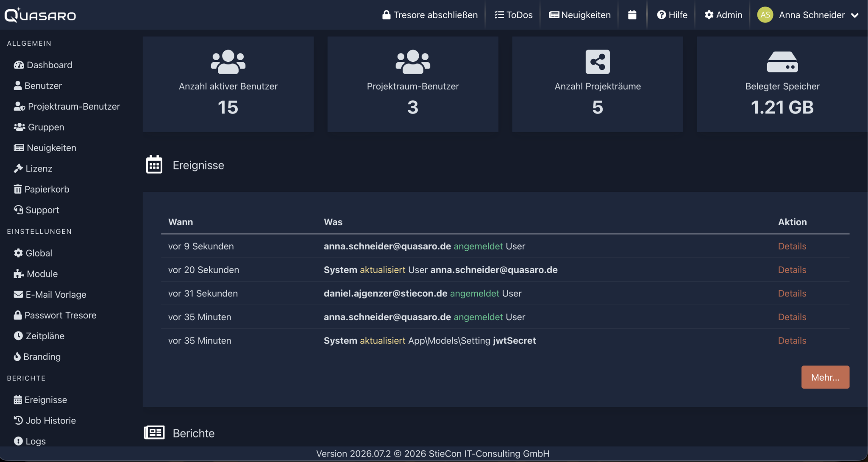Click the Hilfe question mark icon
The image size is (868, 462).
point(662,15)
